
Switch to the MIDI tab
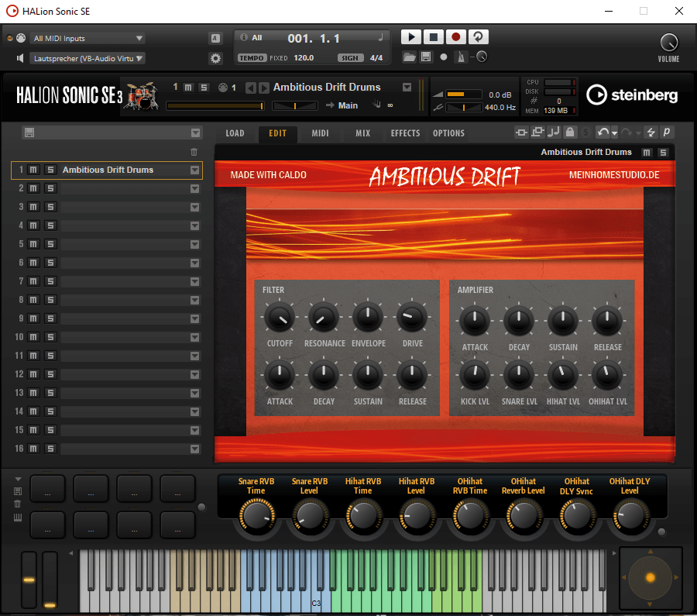tap(320, 133)
